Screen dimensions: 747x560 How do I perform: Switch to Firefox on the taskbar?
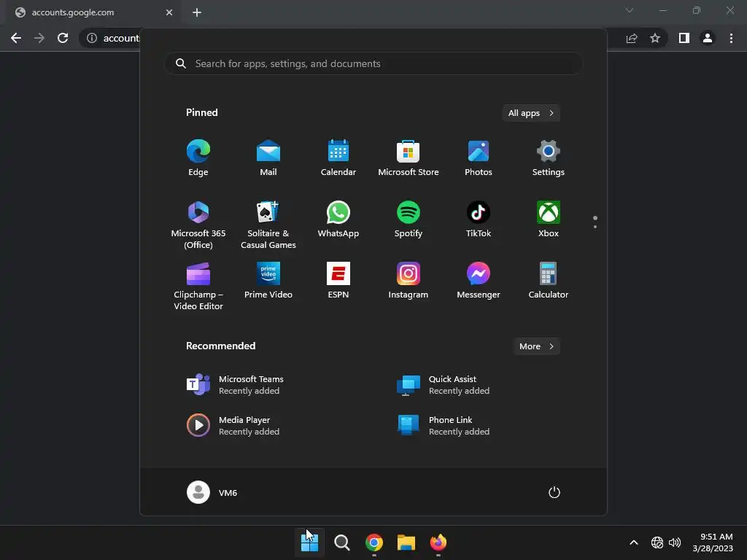(438, 542)
